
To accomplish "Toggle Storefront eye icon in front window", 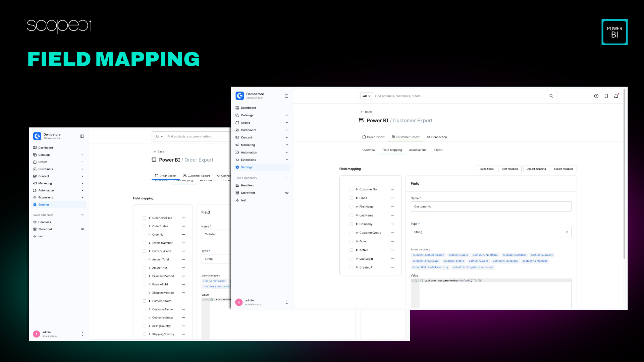I will (287, 193).
